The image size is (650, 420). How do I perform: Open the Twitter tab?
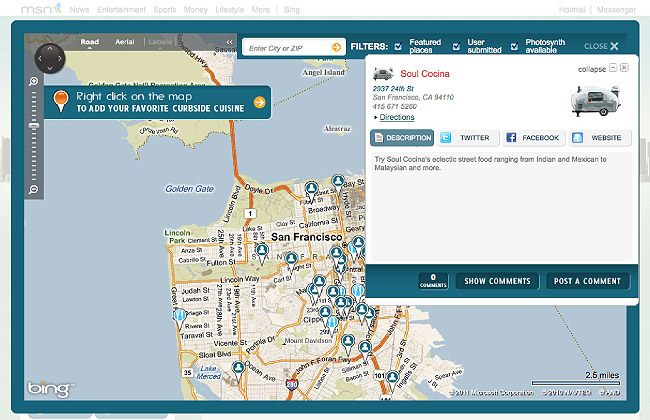click(468, 138)
